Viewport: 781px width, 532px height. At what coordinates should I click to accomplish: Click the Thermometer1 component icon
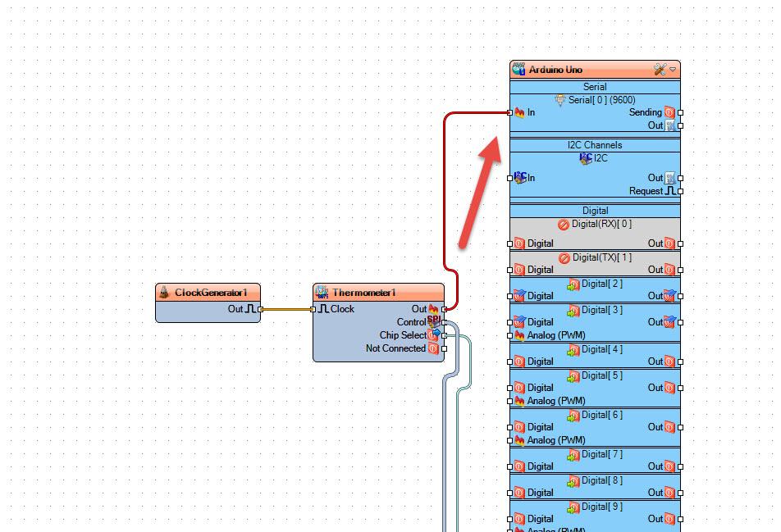pyautogui.click(x=322, y=293)
